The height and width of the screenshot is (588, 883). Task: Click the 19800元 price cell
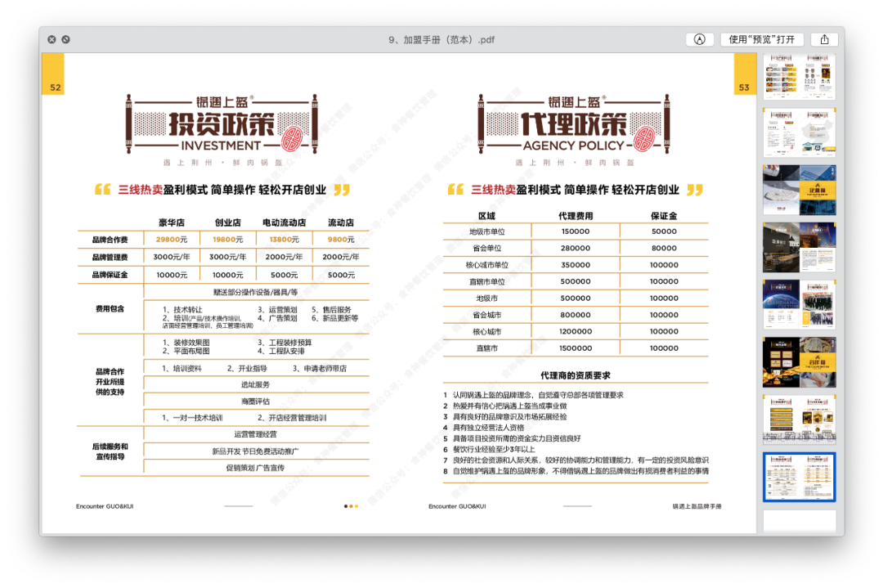pos(227,240)
